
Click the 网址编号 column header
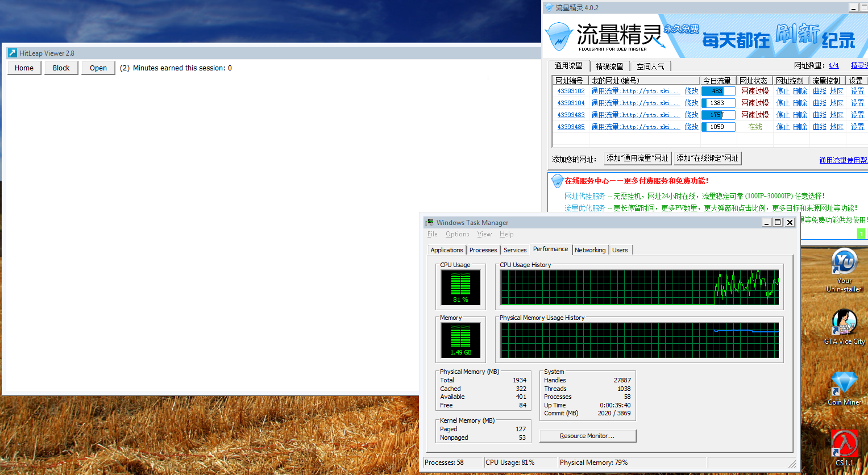[x=570, y=81]
